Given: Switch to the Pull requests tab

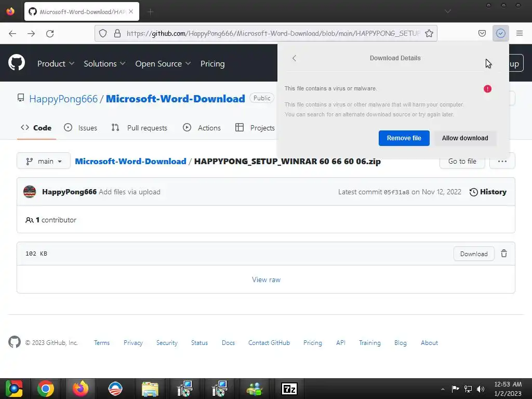Looking at the screenshot, I should pyautogui.click(x=139, y=128).
